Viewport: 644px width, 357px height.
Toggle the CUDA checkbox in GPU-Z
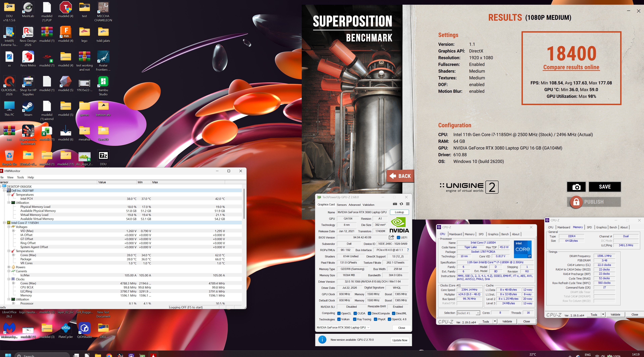tap(355, 313)
